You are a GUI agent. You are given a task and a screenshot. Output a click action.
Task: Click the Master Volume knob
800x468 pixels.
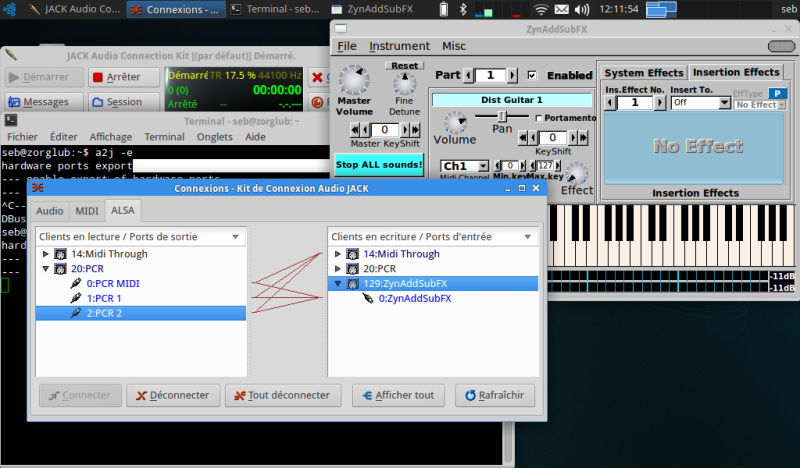pyautogui.click(x=354, y=79)
